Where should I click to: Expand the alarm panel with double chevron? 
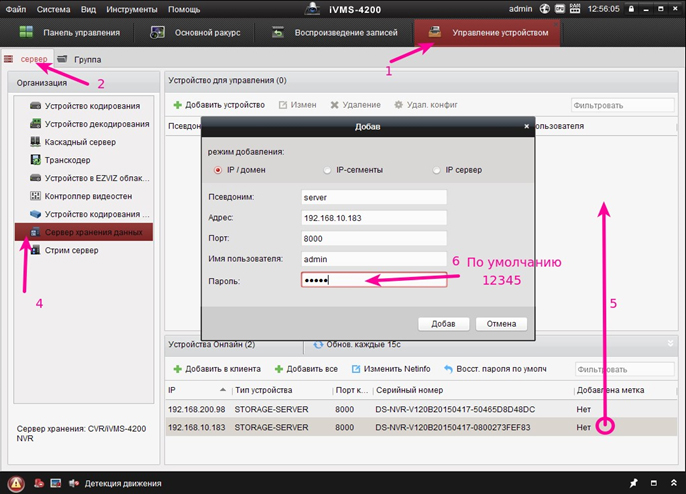[x=674, y=483]
